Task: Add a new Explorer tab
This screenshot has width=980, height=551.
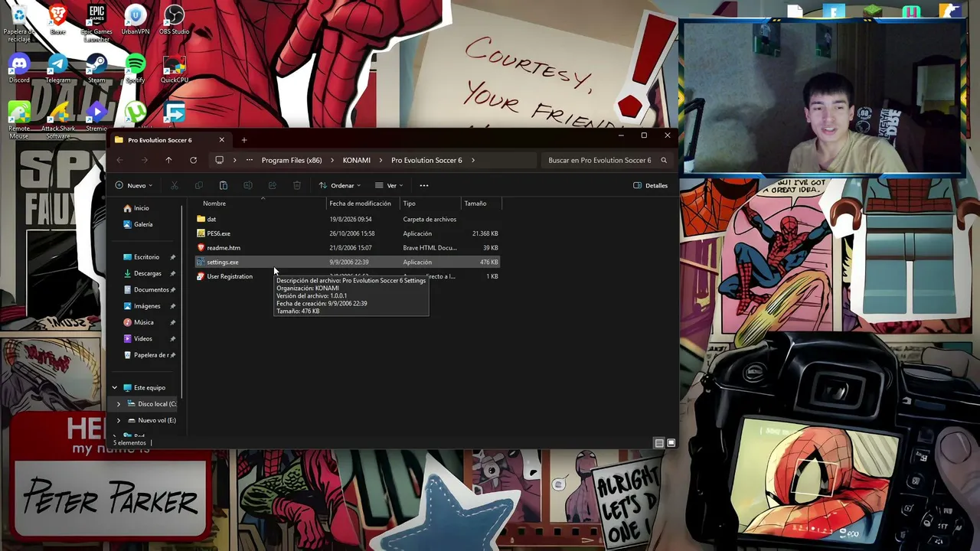Action: [244, 140]
